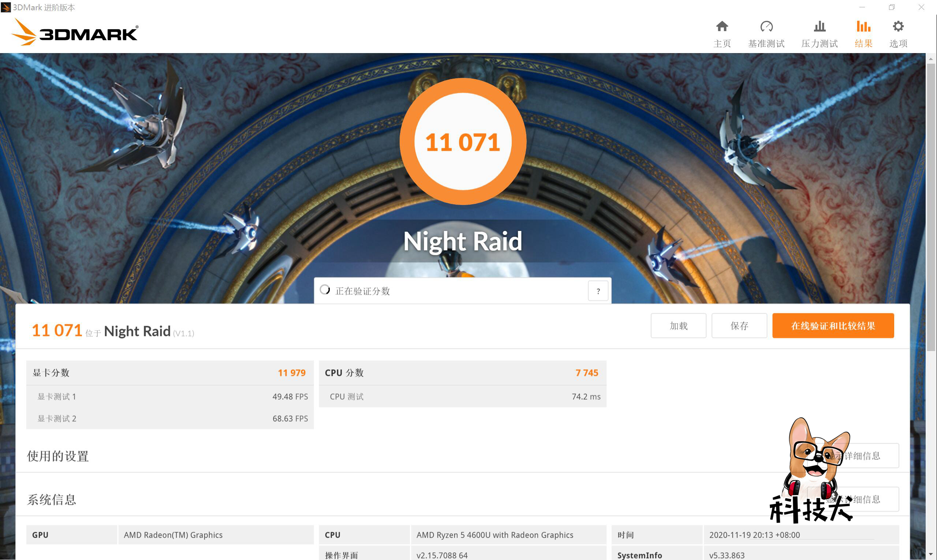
Task: Click the validating score (正在验证分数) status bar
Action: pos(449,291)
